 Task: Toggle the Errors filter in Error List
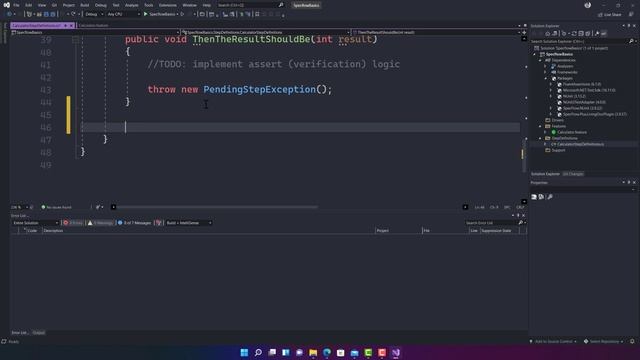point(73,223)
